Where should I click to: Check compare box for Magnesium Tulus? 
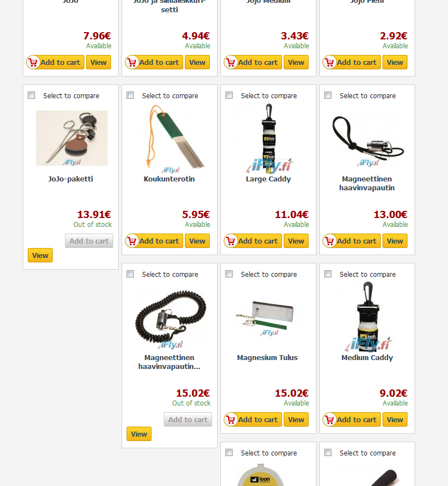pyautogui.click(x=229, y=274)
